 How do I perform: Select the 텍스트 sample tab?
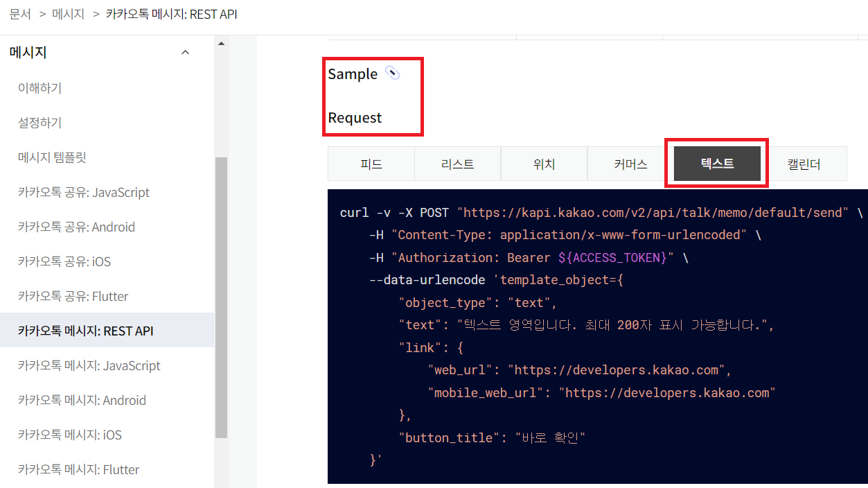coord(717,164)
